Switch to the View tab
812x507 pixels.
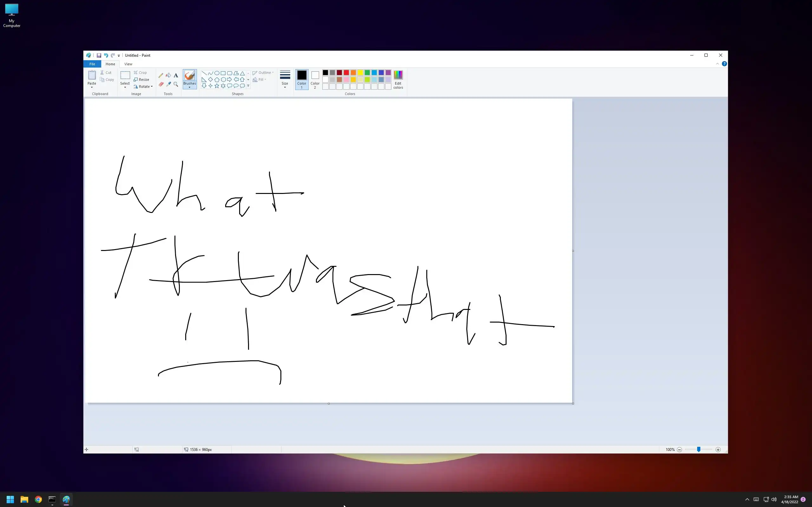pyautogui.click(x=128, y=64)
